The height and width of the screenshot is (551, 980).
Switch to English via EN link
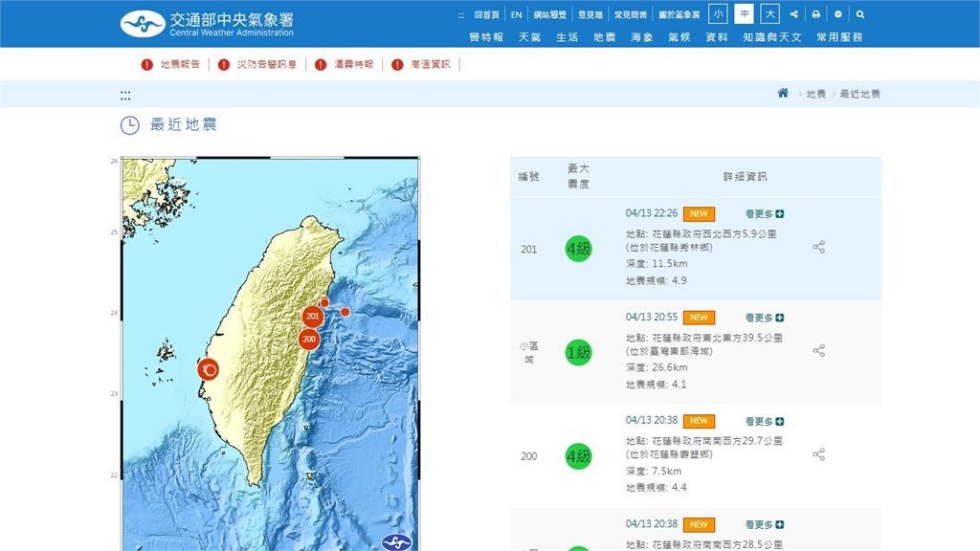click(x=516, y=14)
